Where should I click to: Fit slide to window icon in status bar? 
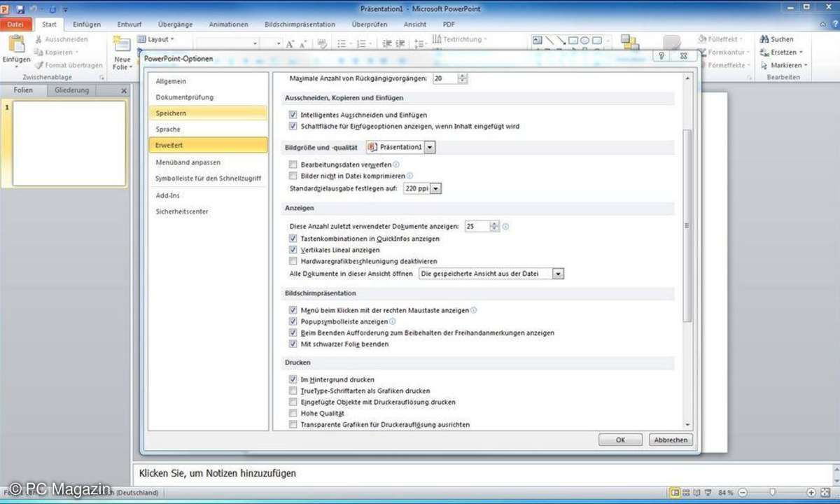pyautogui.click(x=825, y=492)
